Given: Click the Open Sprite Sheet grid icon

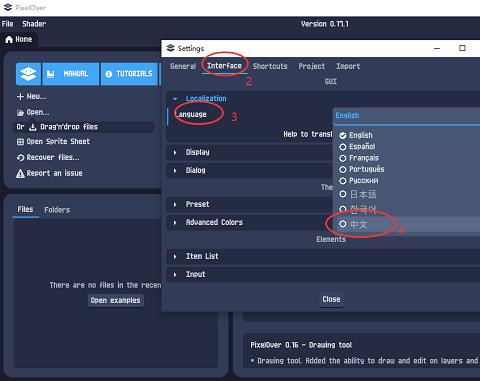Looking at the screenshot, I should tap(20, 142).
